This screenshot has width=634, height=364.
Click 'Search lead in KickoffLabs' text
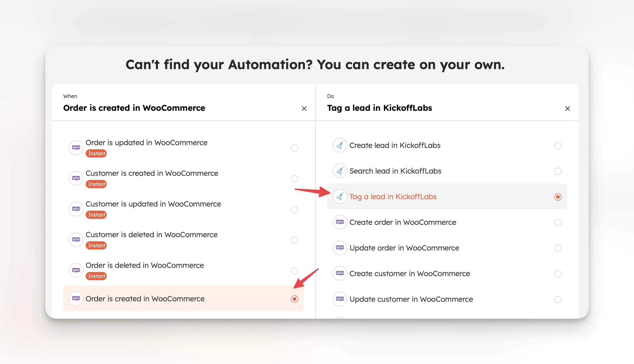[x=396, y=171]
